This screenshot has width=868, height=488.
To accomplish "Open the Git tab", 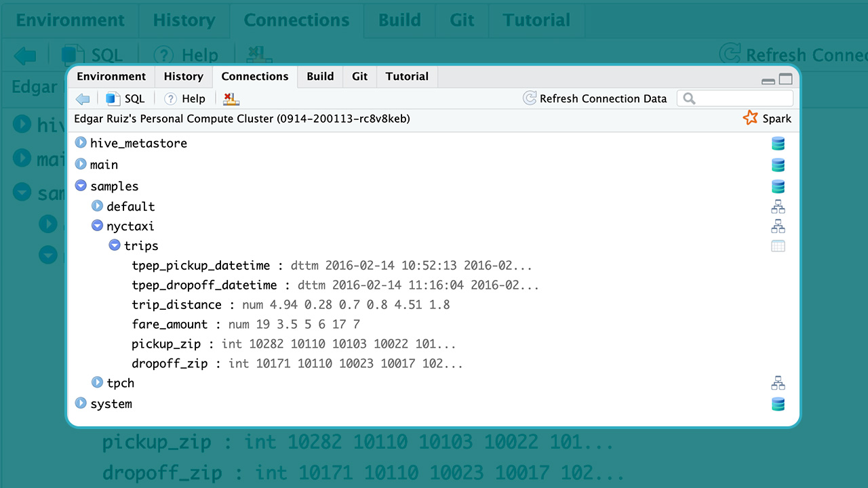I will [x=359, y=77].
